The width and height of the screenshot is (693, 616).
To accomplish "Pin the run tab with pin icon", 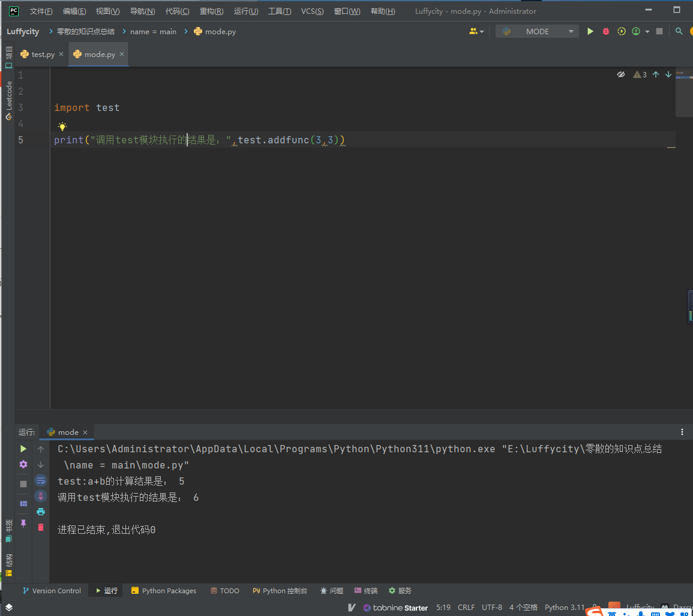I will 23,523.
